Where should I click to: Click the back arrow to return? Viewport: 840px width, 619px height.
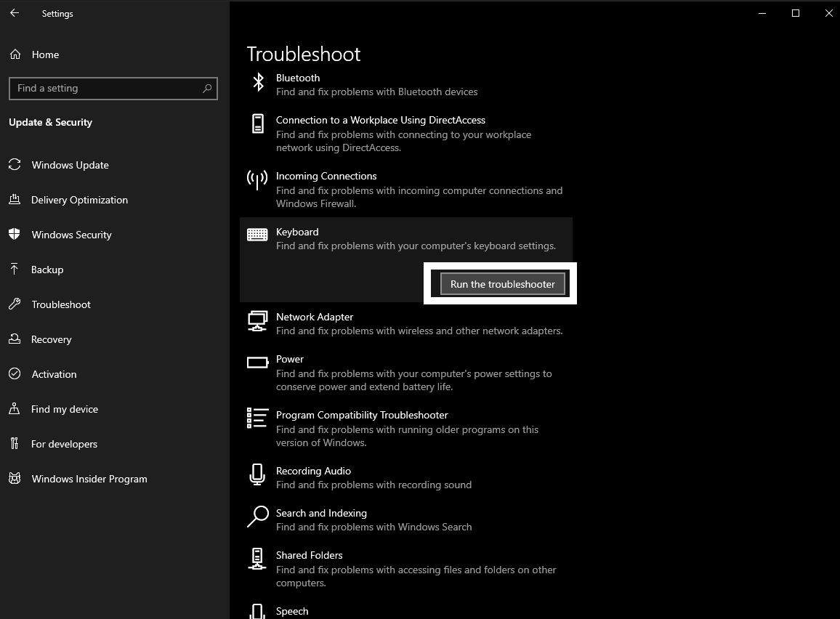pyautogui.click(x=14, y=12)
